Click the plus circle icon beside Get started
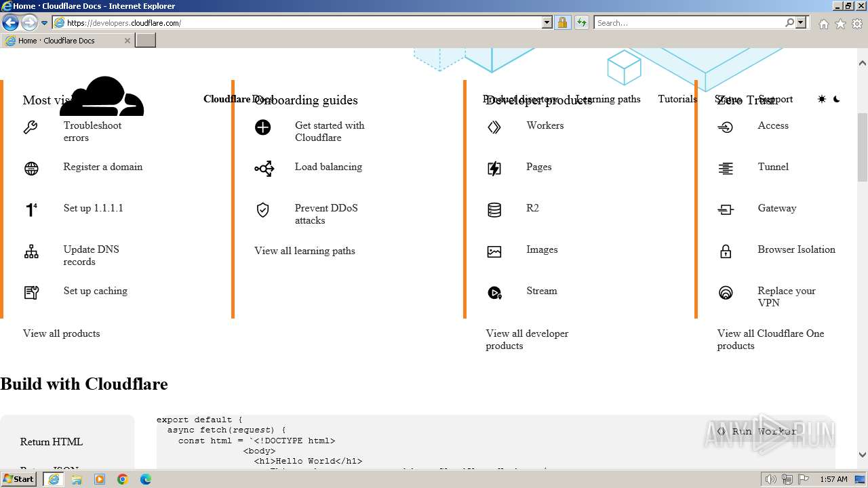Image resolution: width=868 pixels, height=488 pixels. (x=262, y=127)
